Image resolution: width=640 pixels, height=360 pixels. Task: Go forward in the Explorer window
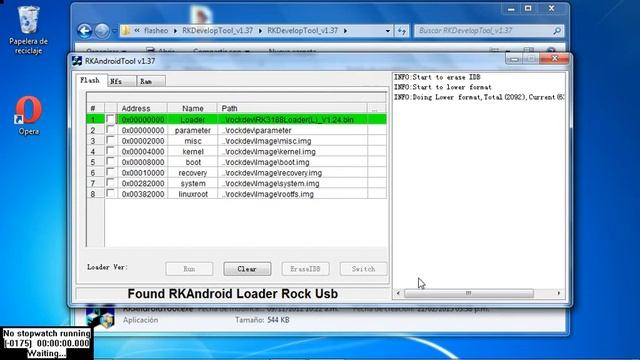tap(102, 31)
